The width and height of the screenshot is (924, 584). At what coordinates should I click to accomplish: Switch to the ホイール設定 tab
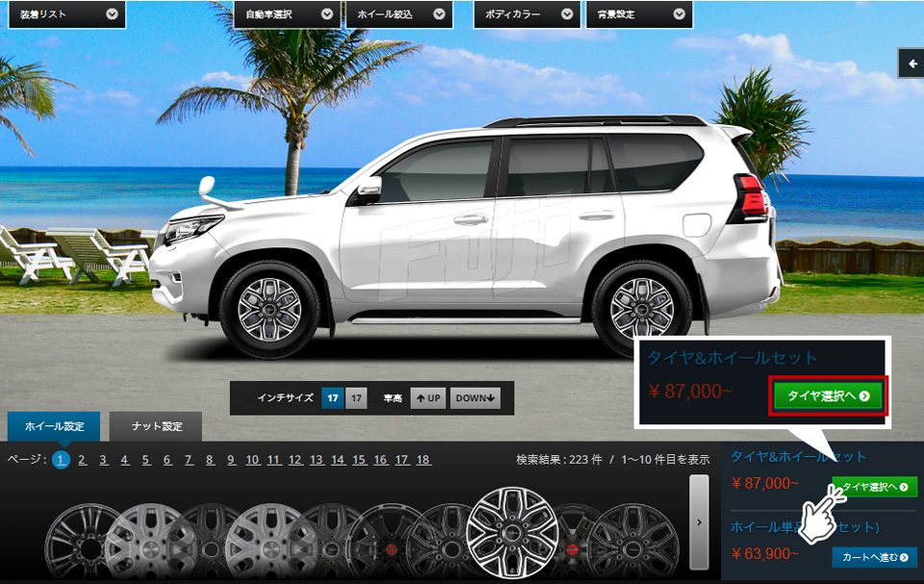click(54, 426)
